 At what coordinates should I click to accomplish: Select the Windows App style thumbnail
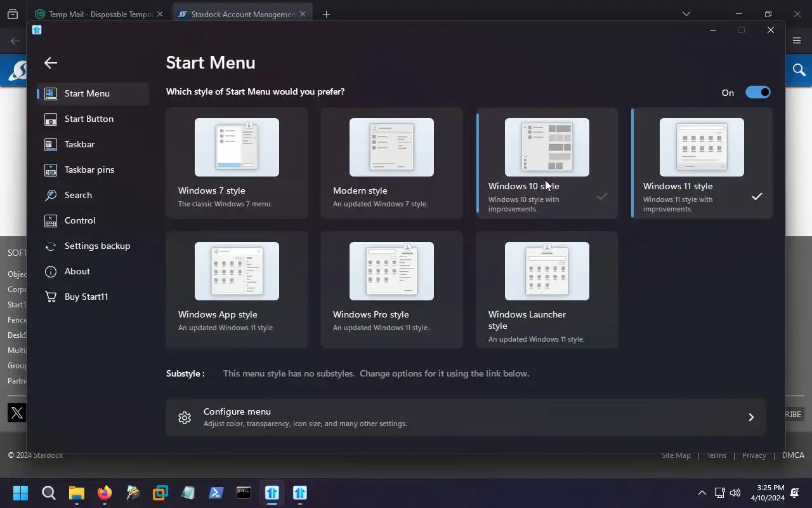[x=237, y=271]
